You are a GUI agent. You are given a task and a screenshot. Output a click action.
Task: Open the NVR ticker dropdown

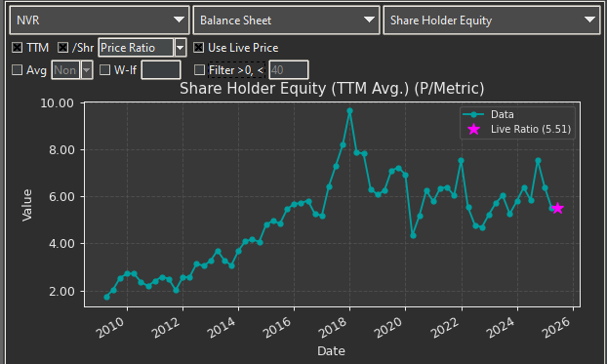[100, 20]
